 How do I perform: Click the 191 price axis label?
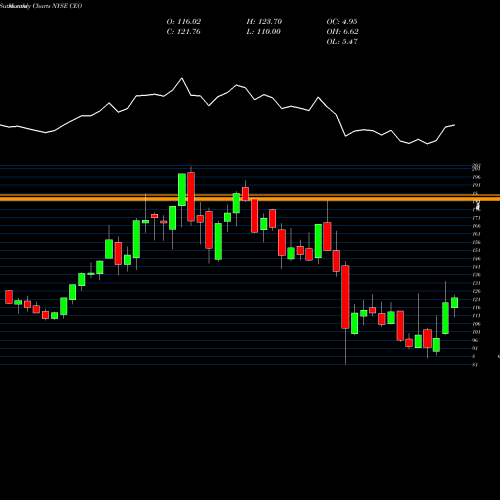(x=476, y=185)
